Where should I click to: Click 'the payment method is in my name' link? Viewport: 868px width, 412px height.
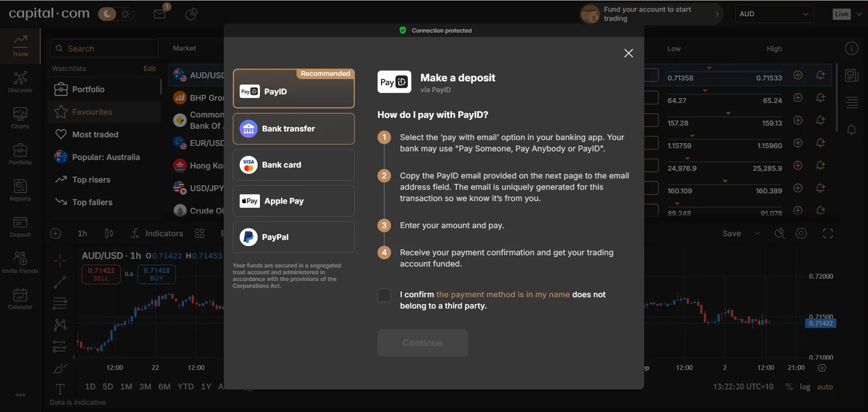coord(503,294)
